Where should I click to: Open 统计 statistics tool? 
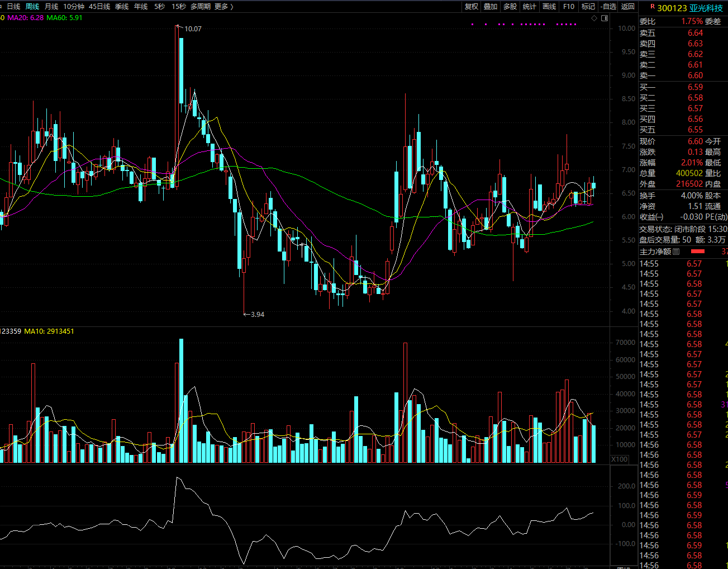530,6
